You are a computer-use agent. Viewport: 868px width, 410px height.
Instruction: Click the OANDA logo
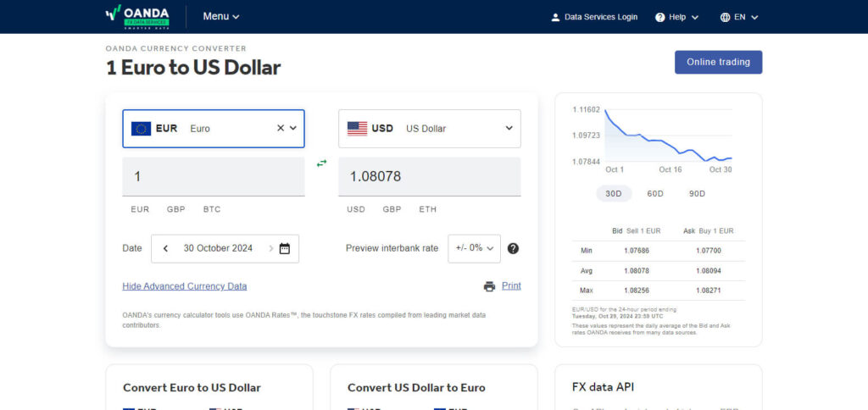point(137,17)
